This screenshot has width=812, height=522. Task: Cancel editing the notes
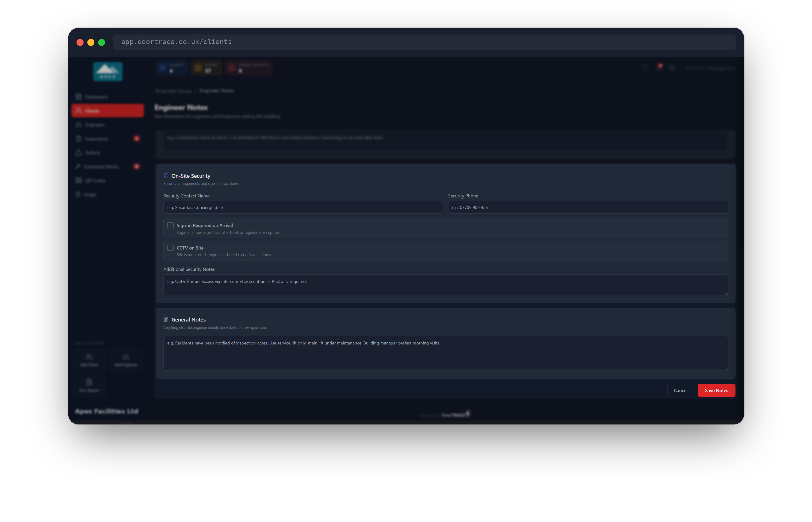pos(680,390)
